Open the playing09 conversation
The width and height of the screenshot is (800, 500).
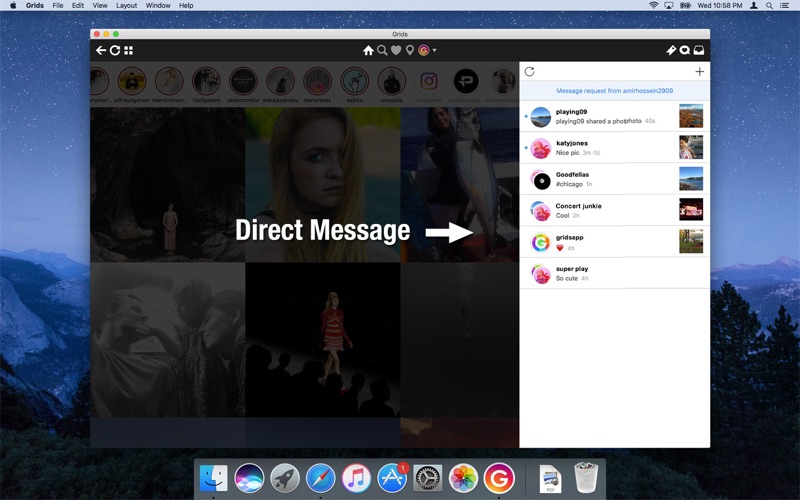tap(614, 116)
